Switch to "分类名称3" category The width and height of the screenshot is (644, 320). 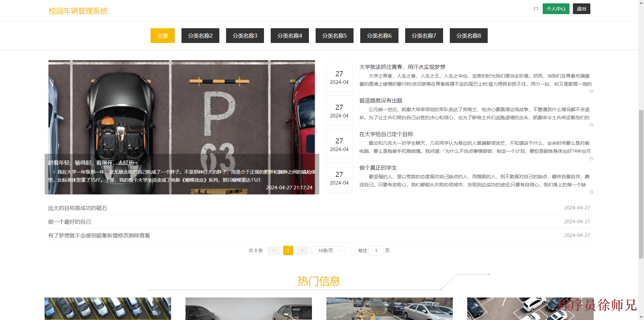point(245,35)
